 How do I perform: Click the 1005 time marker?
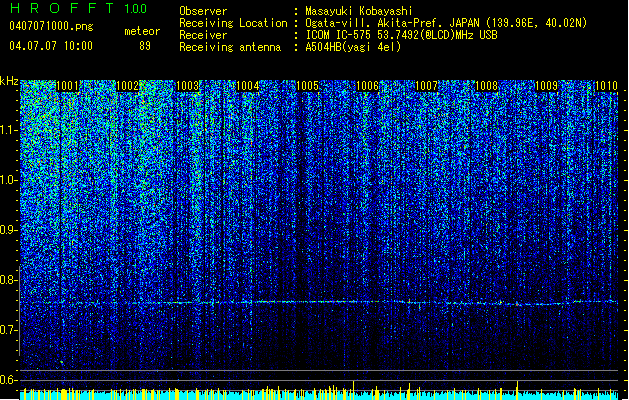click(x=307, y=86)
